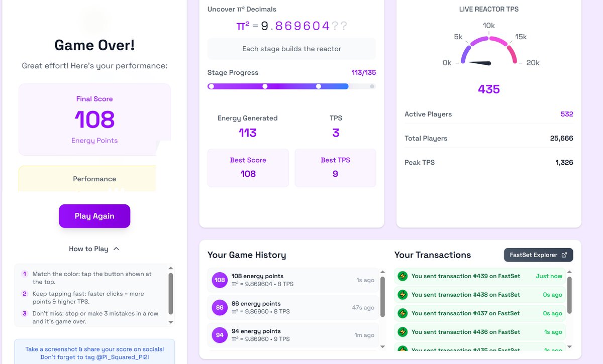Click the Live Reactor TPS gauge

(x=488, y=50)
